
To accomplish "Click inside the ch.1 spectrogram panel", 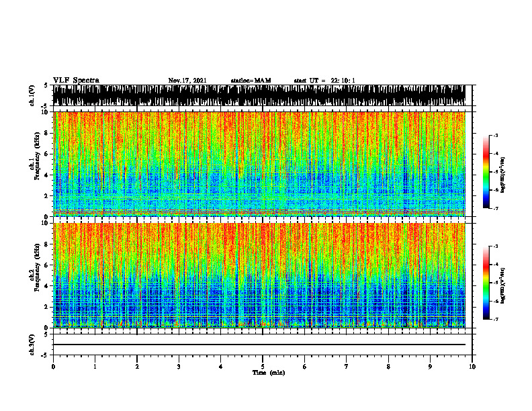I will pos(259,164).
